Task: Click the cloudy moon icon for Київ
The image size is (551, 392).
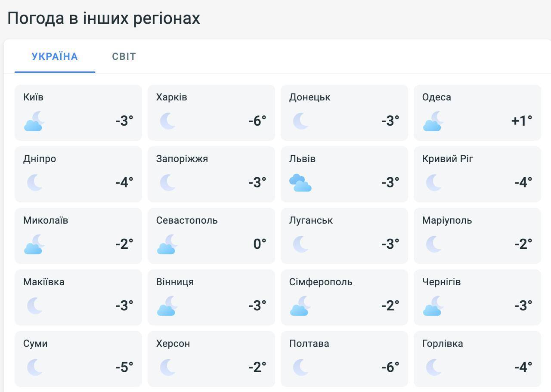Action: (34, 121)
